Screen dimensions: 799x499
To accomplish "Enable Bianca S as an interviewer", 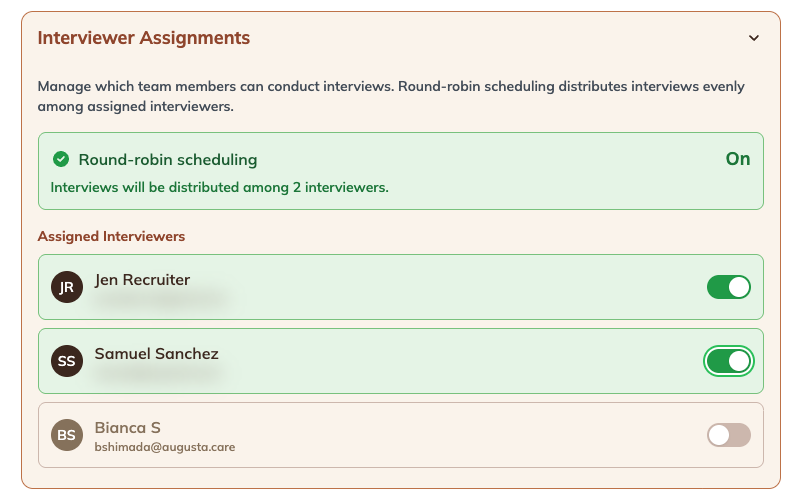I will (x=729, y=435).
